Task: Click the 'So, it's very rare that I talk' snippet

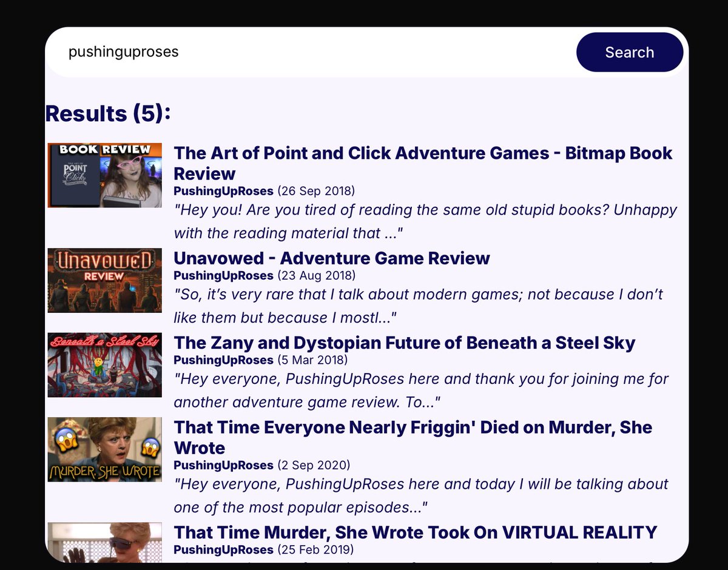Action: [418, 306]
